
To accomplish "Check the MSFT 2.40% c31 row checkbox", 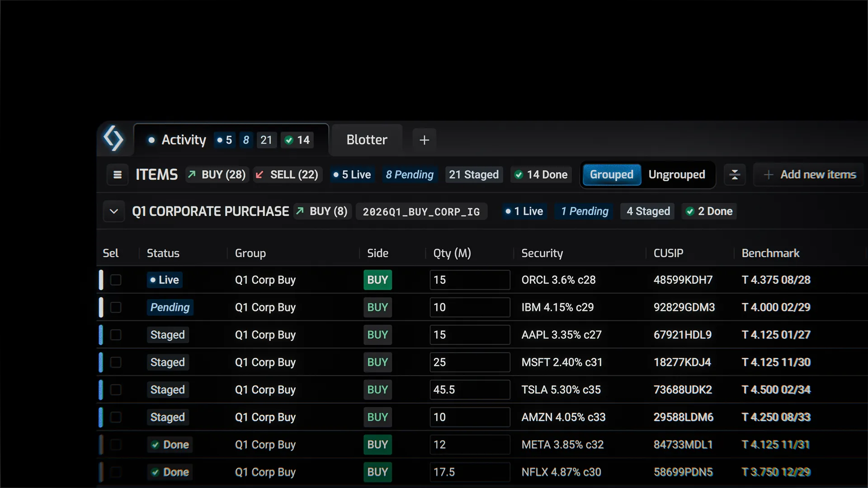I will [x=116, y=362].
